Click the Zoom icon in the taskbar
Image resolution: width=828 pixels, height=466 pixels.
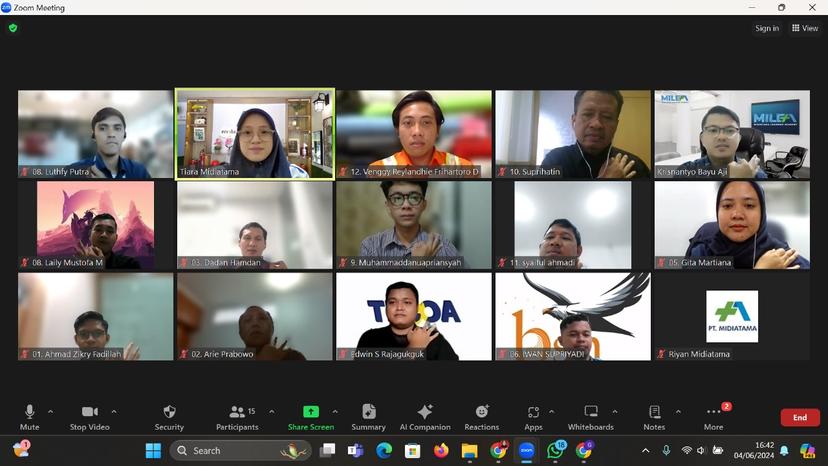tap(526, 451)
